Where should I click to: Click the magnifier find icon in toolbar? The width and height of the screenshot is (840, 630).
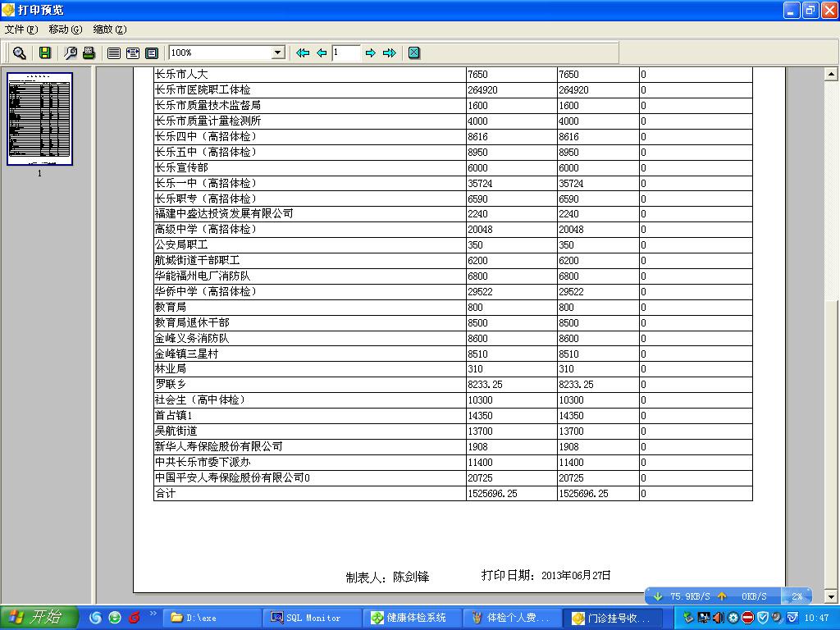(x=20, y=52)
